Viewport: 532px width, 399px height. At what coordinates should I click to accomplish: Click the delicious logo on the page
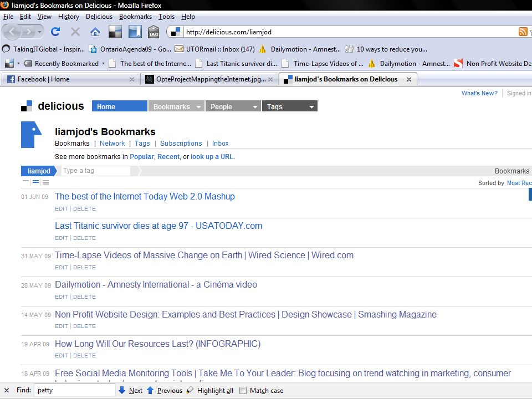tap(53, 106)
